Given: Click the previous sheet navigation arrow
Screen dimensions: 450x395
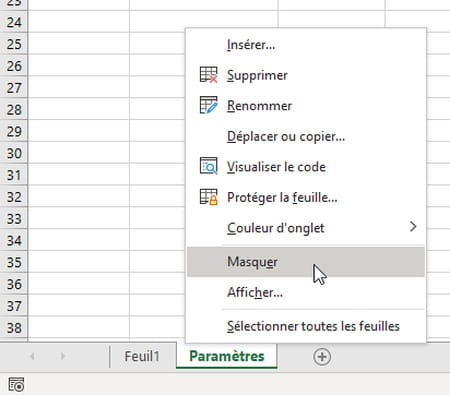Looking at the screenshot, I should pyautogui.click(x=32, y=356).
